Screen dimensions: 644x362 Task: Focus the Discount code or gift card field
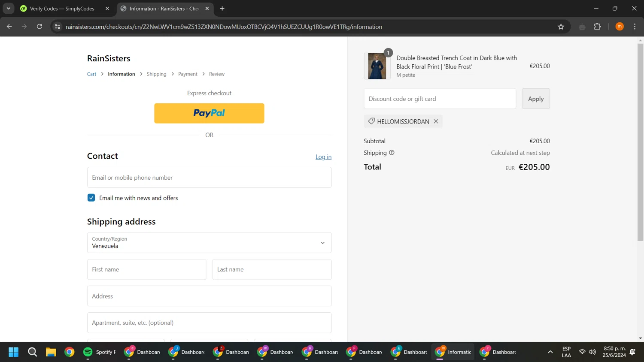click(440, 99)
